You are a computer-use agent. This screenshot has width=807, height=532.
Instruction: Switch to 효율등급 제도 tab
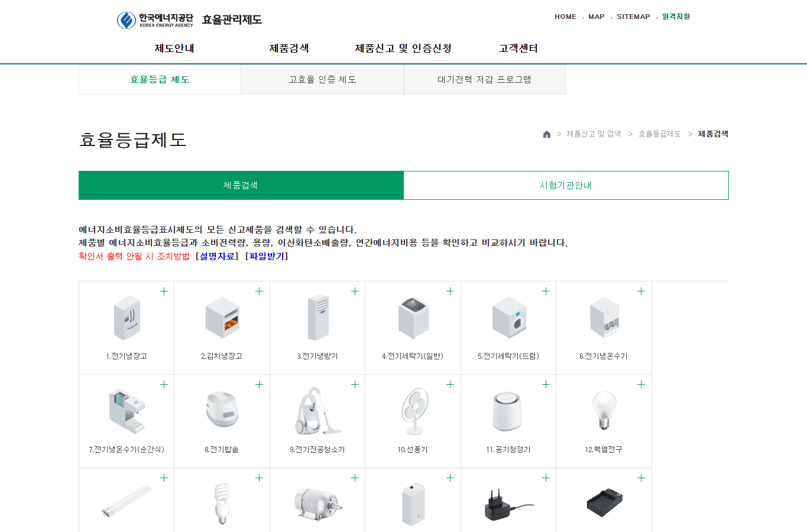(x=160, y=80)
